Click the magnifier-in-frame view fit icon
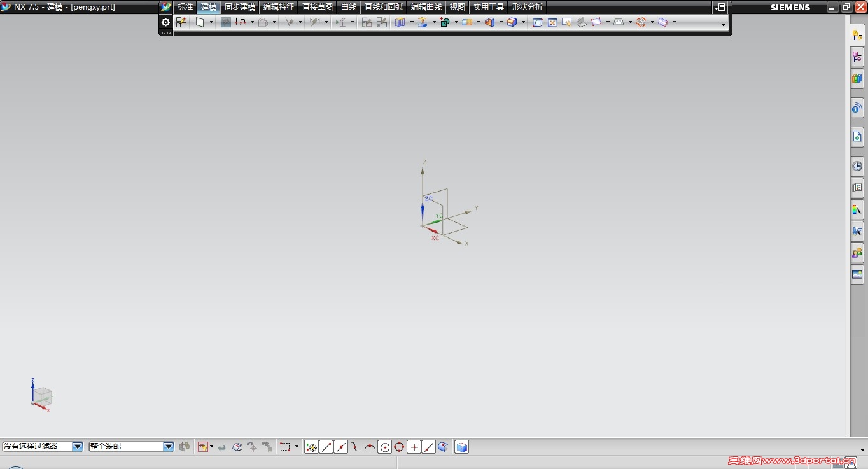This screenshot has width=868, height=469. point(538,22)
